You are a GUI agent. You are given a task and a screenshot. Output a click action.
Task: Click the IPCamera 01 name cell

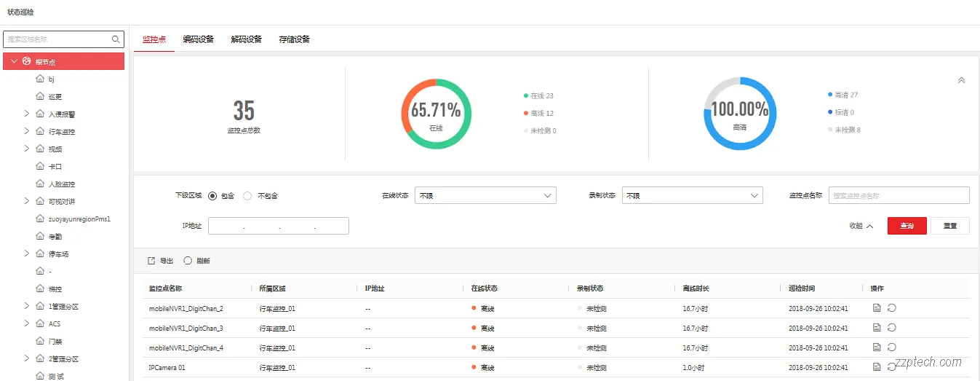[x=167, y=368]
